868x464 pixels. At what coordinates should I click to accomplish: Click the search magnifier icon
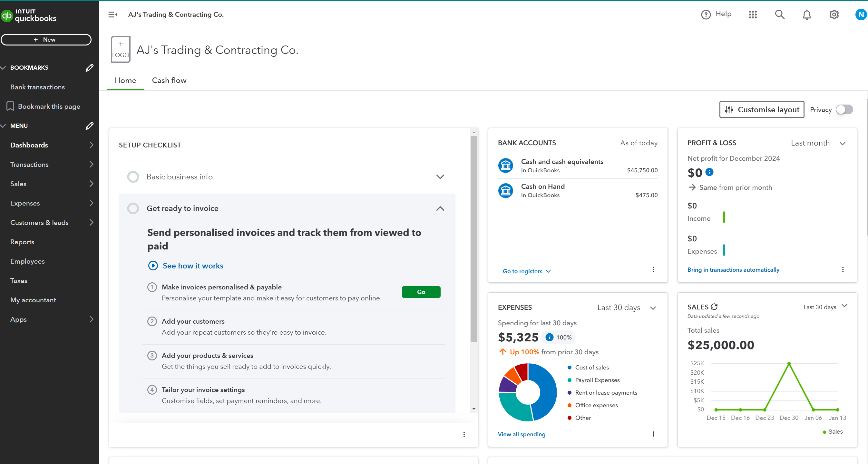(x=780, y=15)
